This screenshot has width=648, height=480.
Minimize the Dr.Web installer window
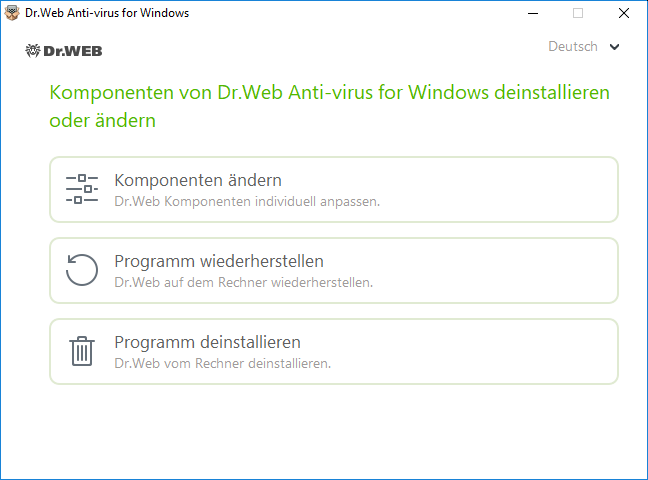(x=533, y=13)
